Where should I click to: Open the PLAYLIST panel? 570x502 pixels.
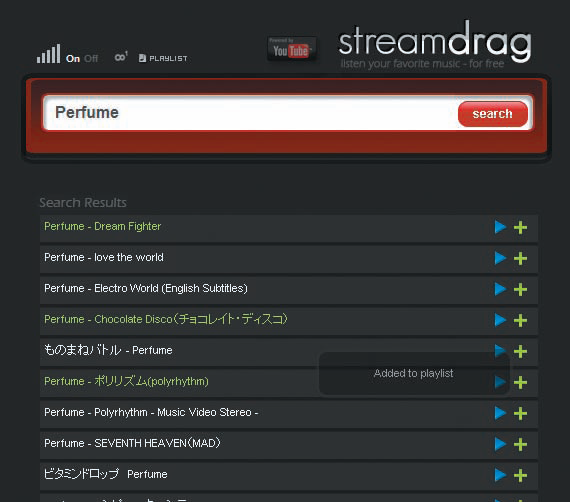click(163, 58)
